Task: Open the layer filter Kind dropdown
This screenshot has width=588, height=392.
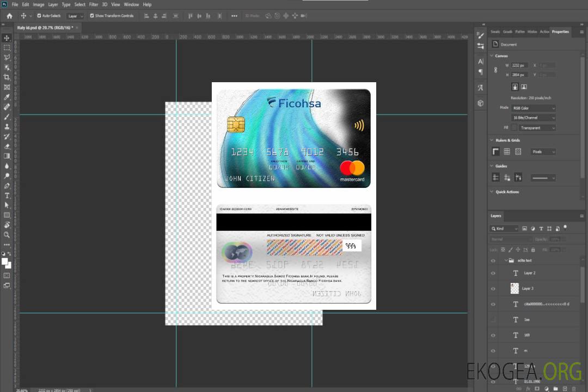Action: point(504,229)
